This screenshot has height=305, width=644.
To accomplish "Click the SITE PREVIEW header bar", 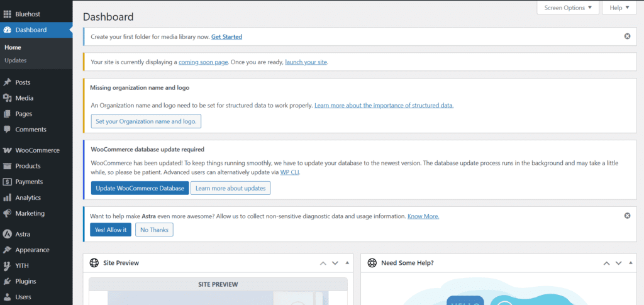I will click(x=218, y=284).
